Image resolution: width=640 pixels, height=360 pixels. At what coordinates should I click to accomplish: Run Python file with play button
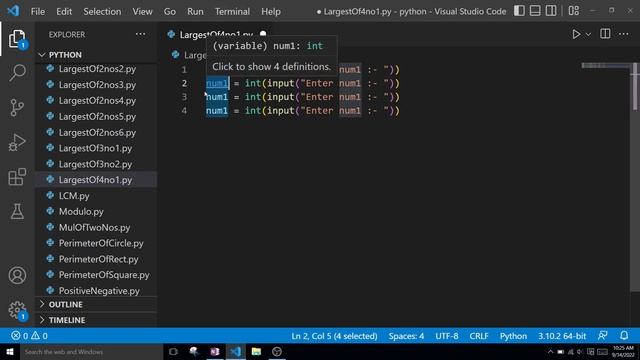coord(576,34)
